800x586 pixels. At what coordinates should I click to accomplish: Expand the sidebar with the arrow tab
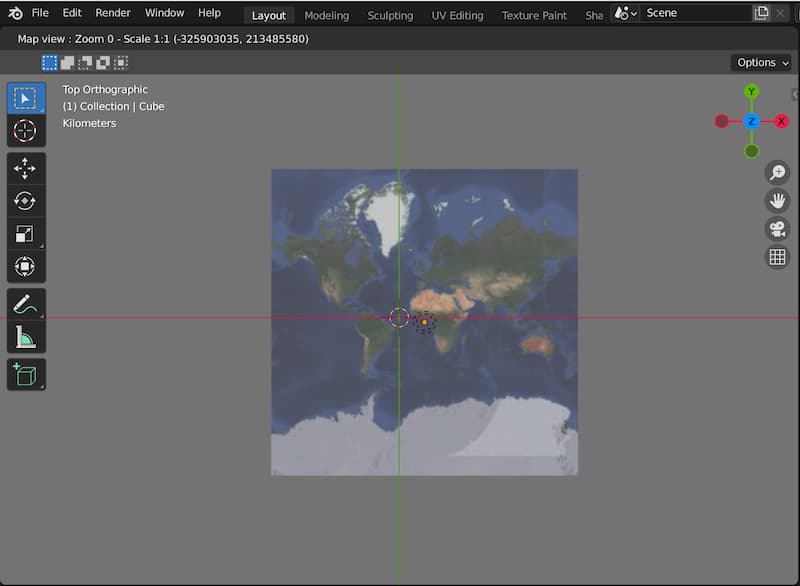coord(794,94)
